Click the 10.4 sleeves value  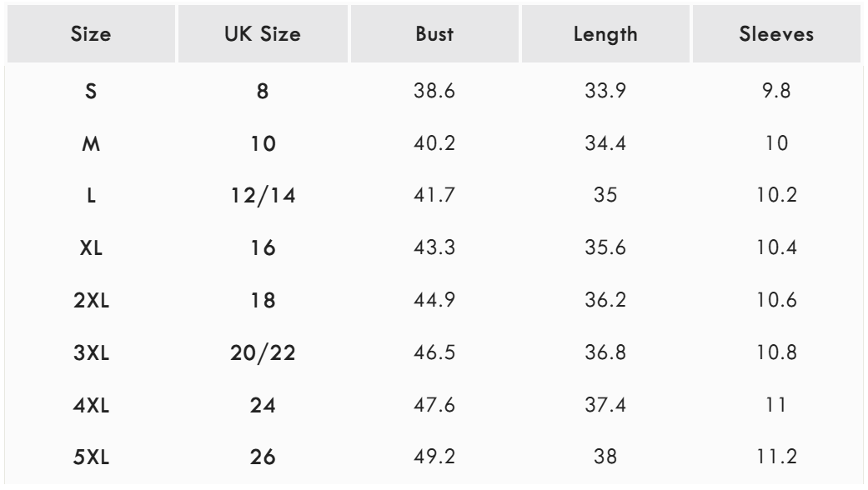(776, 249)
